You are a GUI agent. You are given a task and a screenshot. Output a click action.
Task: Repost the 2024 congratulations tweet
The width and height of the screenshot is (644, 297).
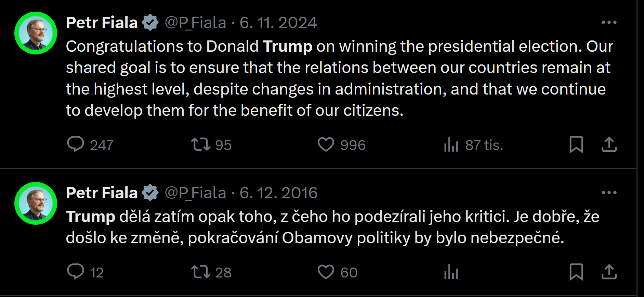(201, 144)
